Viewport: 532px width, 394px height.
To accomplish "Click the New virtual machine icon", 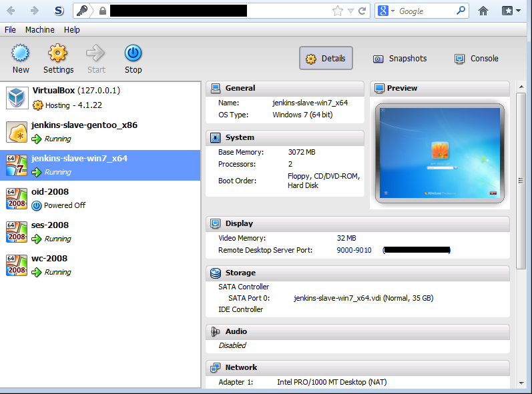I will point(20,53).
